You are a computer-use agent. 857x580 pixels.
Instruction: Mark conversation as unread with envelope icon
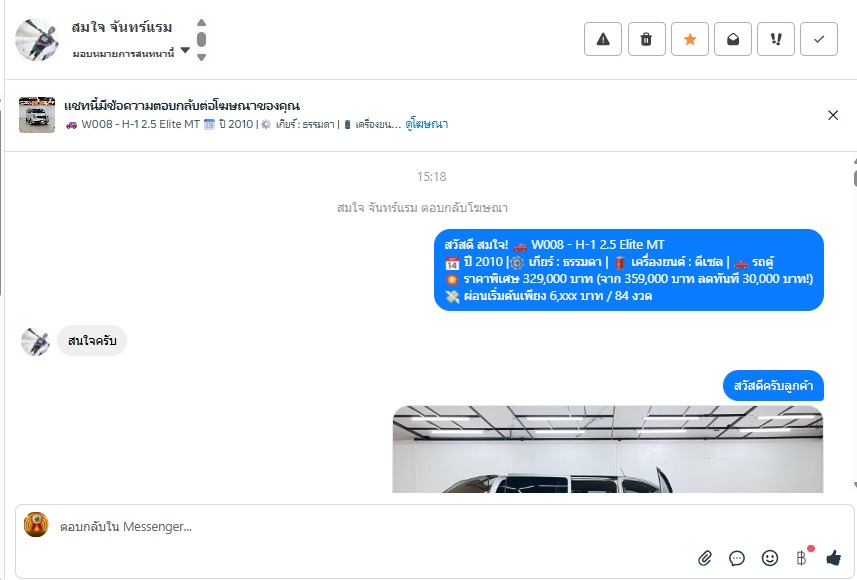(733, 39)
